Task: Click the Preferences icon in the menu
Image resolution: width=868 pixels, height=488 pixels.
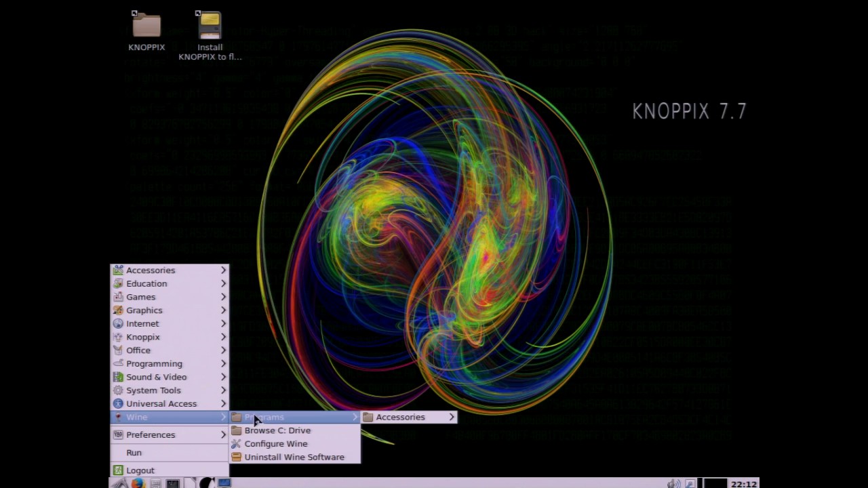Action: click(118, 434)
